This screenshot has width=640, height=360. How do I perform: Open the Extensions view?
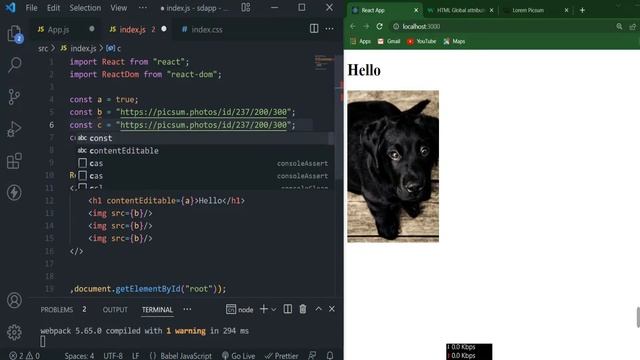click(x=14, y=161)
